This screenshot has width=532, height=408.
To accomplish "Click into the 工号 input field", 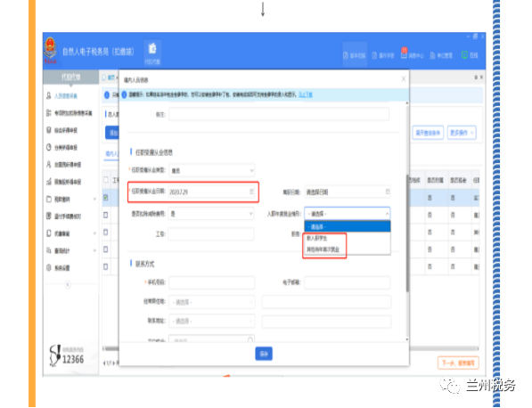I will [211, 234].
